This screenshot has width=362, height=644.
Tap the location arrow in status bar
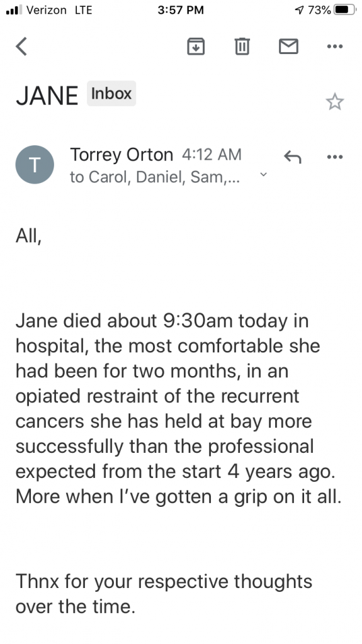click(300, 10)
